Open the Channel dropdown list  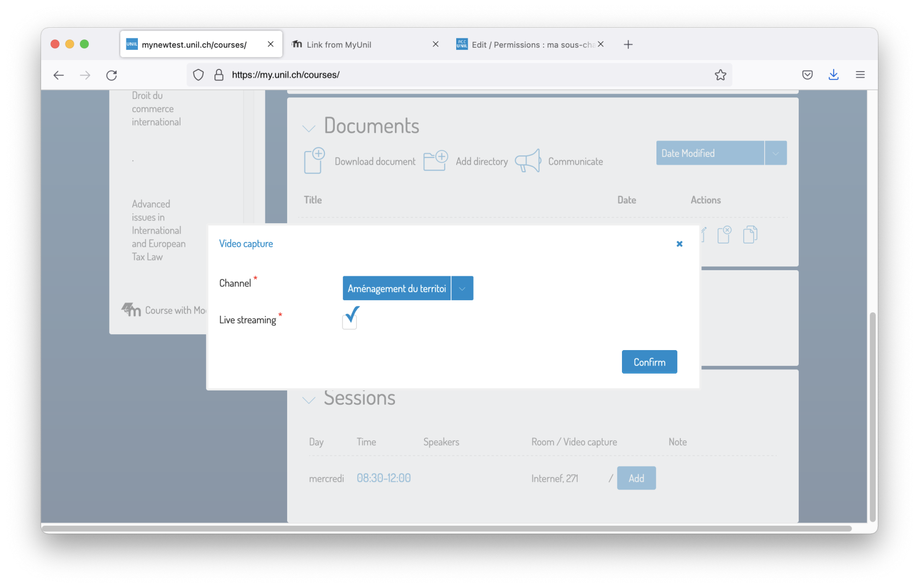[x=462, y=288]
